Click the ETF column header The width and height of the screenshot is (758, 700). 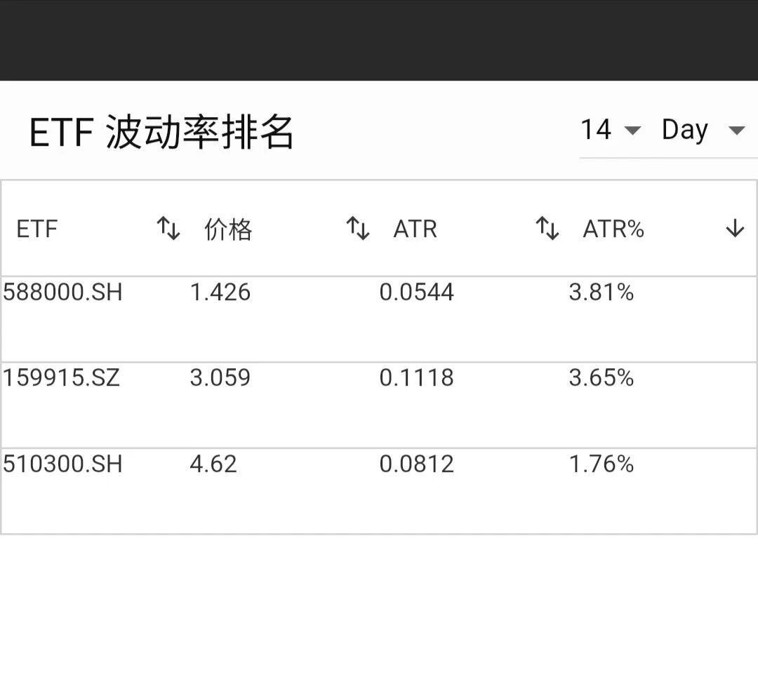click(37, 229)
